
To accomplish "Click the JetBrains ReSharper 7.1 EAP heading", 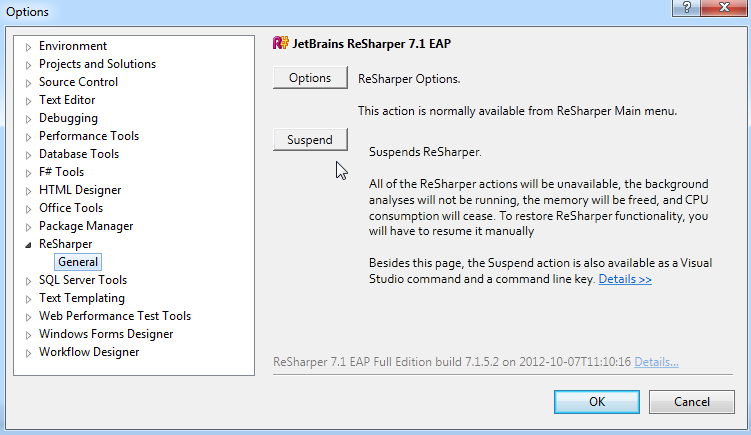I will pyautogui.click(x=372, y=44).
